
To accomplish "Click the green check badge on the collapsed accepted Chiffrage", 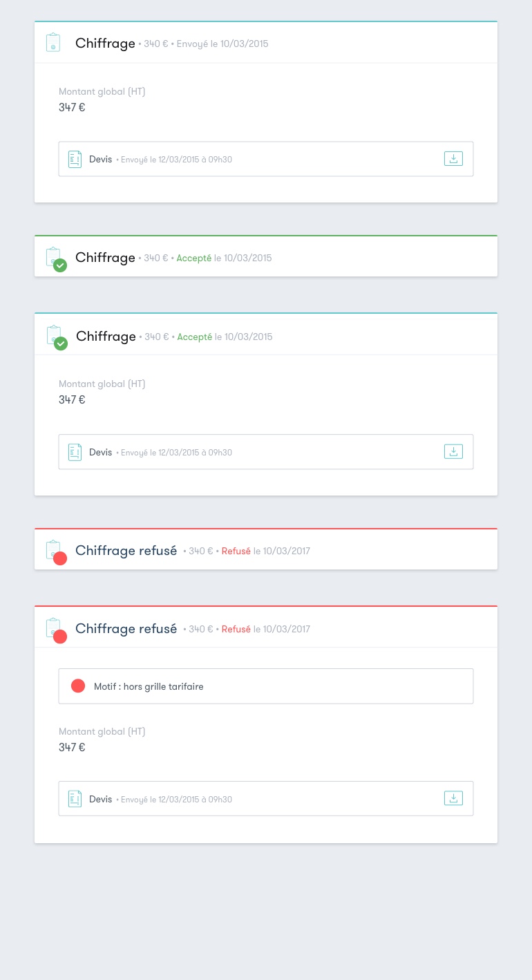I will pyautogui.click(x=60, y=265).
